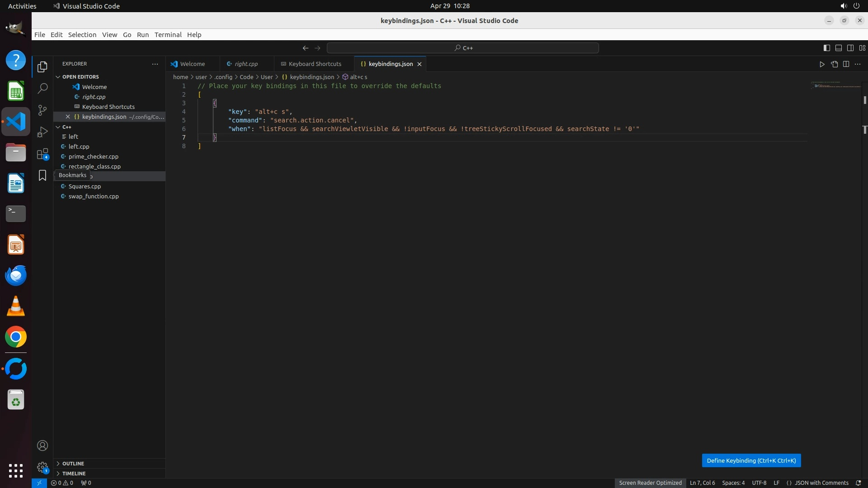
Task: Click the Define Keybinding button
Action: 751,460
